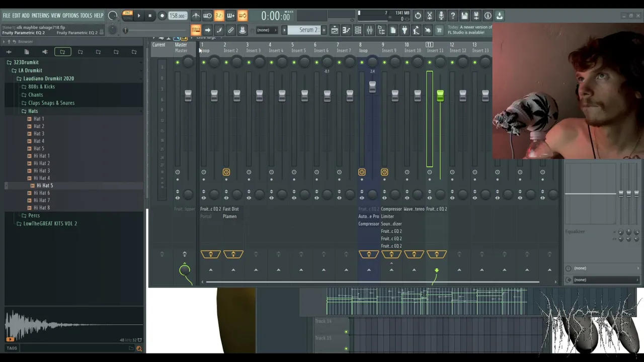
Task: Open the ADD menu
Action: point(26,16)
